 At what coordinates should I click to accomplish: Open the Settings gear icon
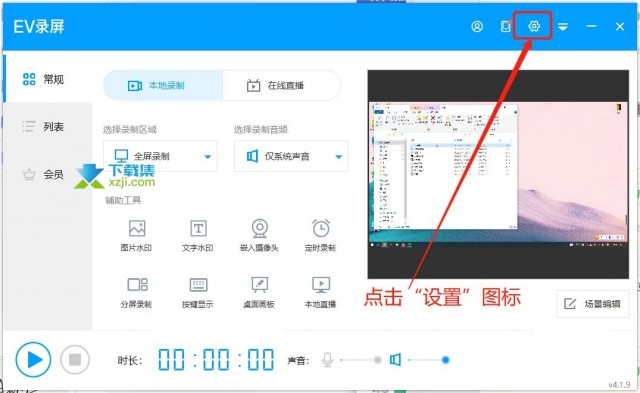click(x=534, y=26)
